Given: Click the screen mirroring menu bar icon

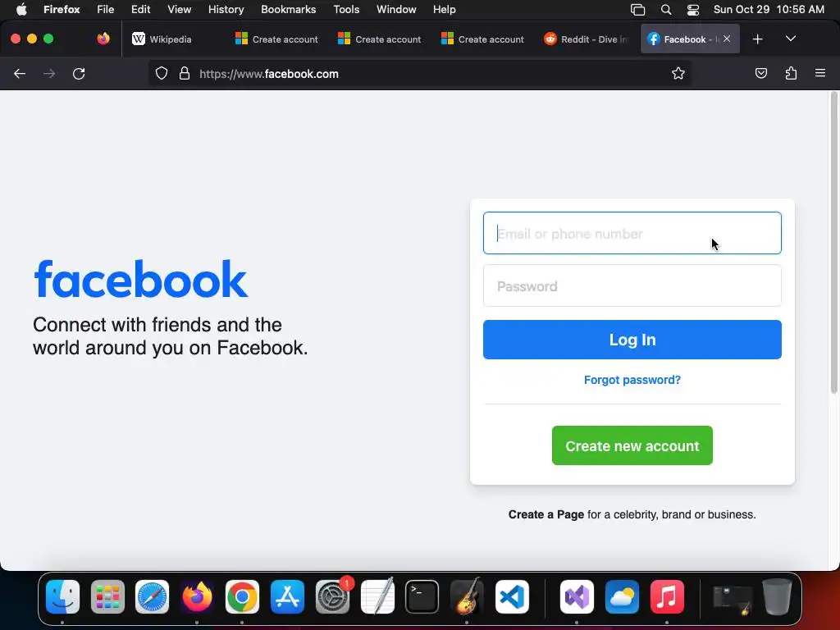Looking at the screenshot, I should pos(637,10).
